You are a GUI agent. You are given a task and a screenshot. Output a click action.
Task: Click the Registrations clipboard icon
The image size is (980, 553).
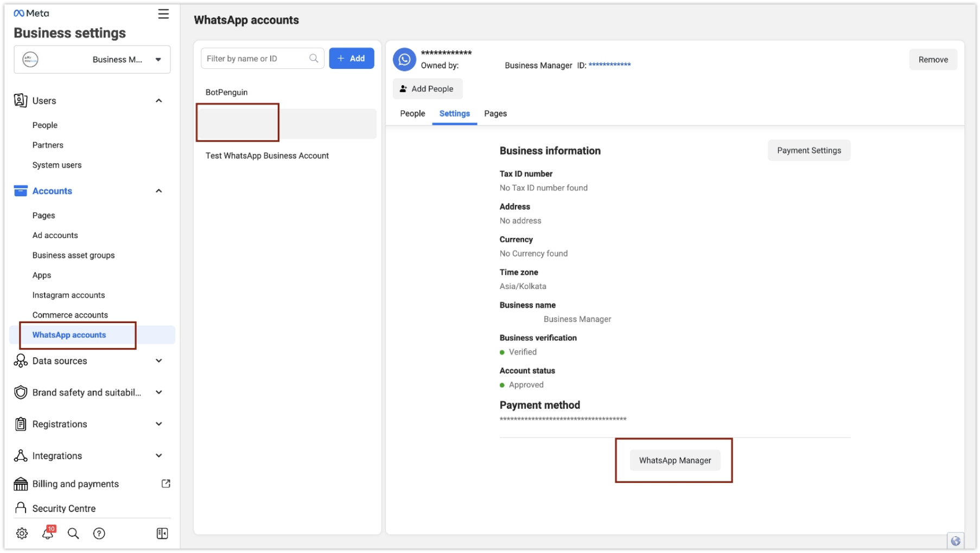[x=21, y=424]
